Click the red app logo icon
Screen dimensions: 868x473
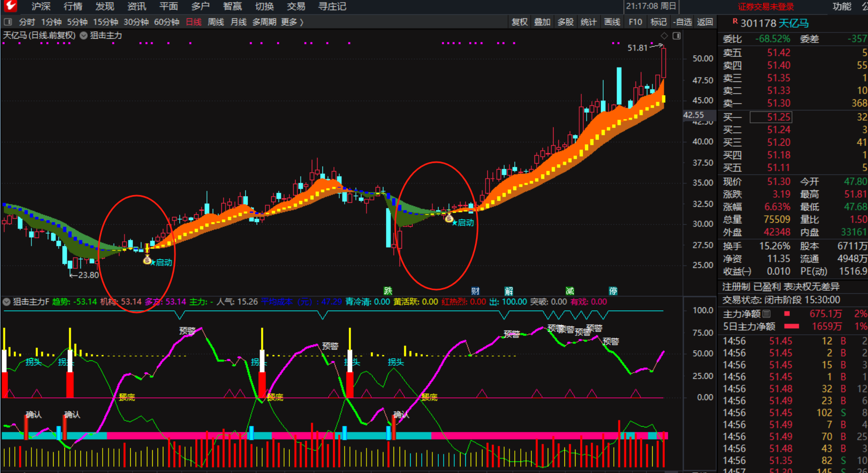10,6
